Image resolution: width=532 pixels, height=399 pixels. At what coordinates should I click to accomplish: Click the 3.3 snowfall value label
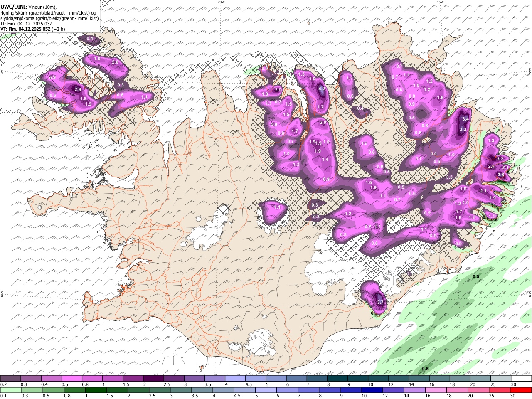click(463, 129)
